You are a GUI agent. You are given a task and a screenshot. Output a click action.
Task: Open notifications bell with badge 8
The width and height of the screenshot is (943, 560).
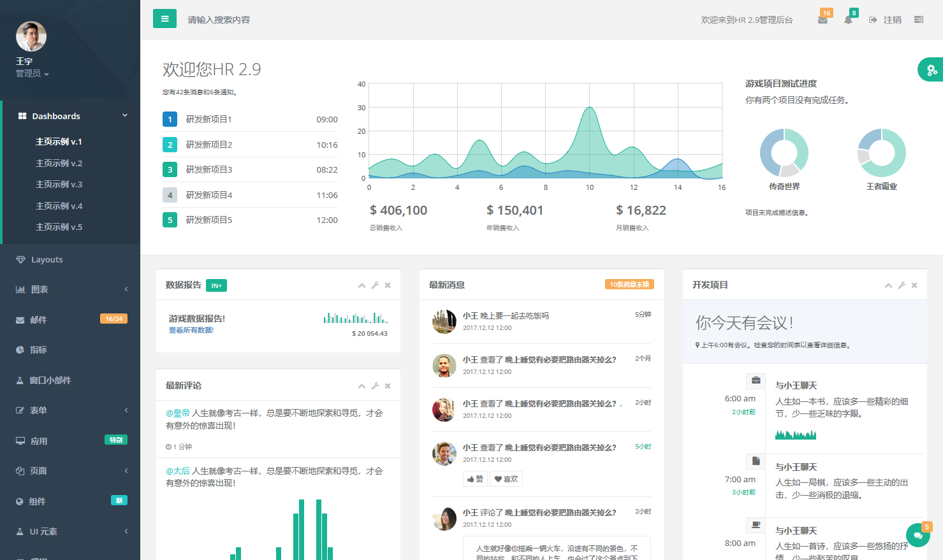(x=848, y=20)
